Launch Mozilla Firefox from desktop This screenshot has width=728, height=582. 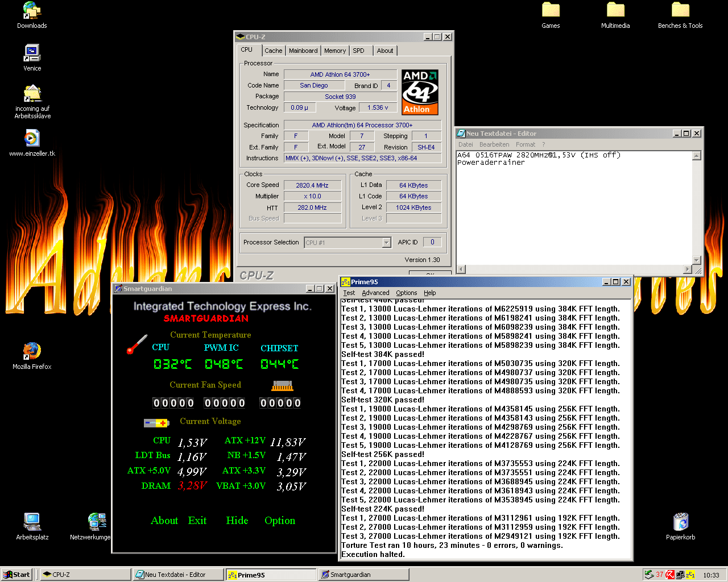(32, 356)
